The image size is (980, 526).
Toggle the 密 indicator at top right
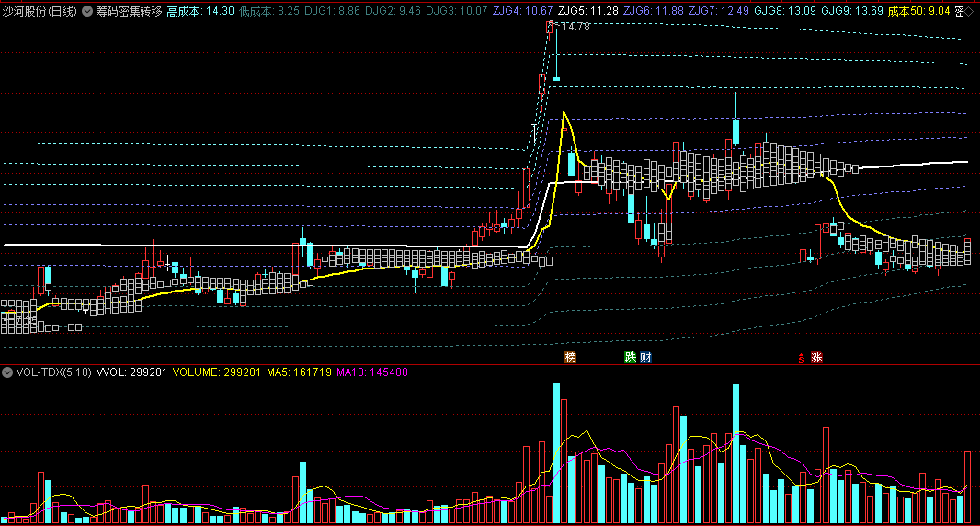click(x=959, y=11)
